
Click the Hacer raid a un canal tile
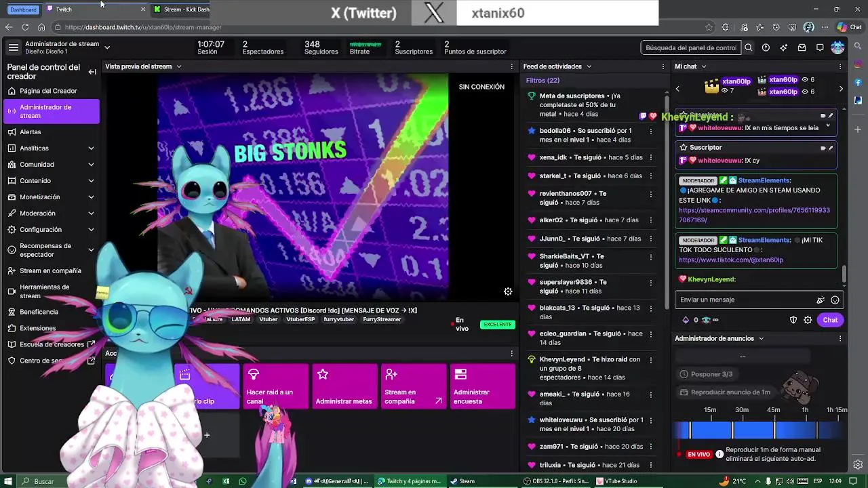click(275, 386)
